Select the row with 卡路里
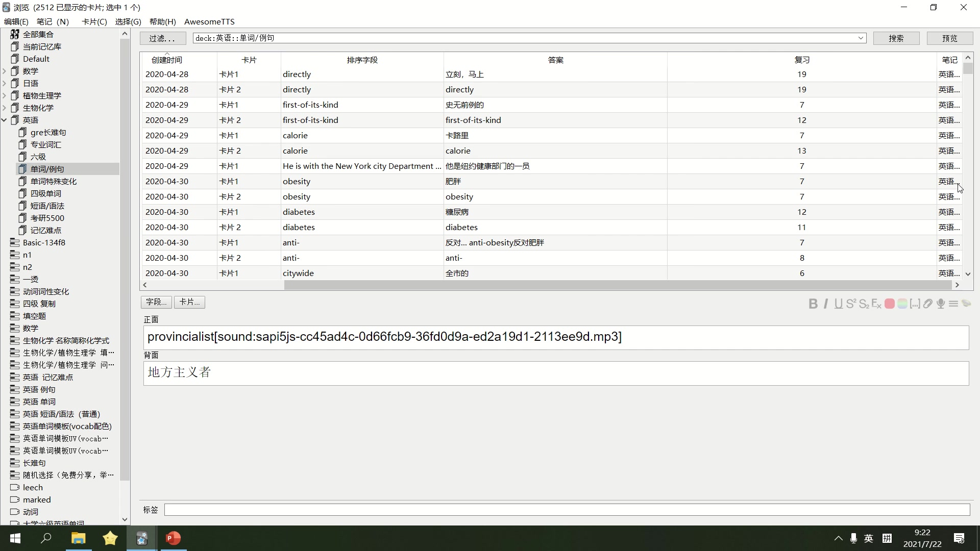The width and height of the screenshot is (980, 551). tap(552, 135)
